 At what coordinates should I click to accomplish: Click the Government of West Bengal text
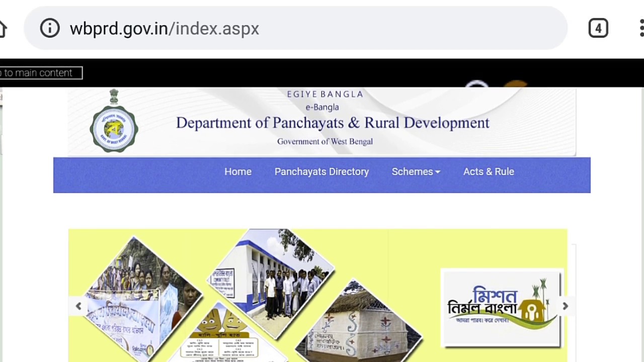(x=325, y=141)
